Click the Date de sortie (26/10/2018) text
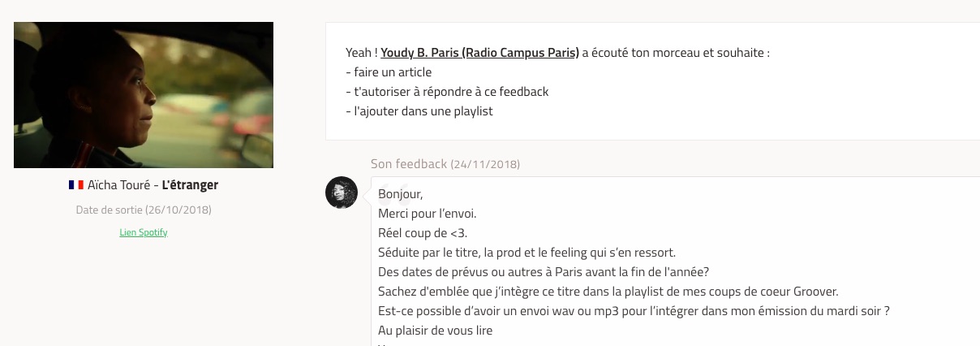980x346 pixels. (144, 210)
